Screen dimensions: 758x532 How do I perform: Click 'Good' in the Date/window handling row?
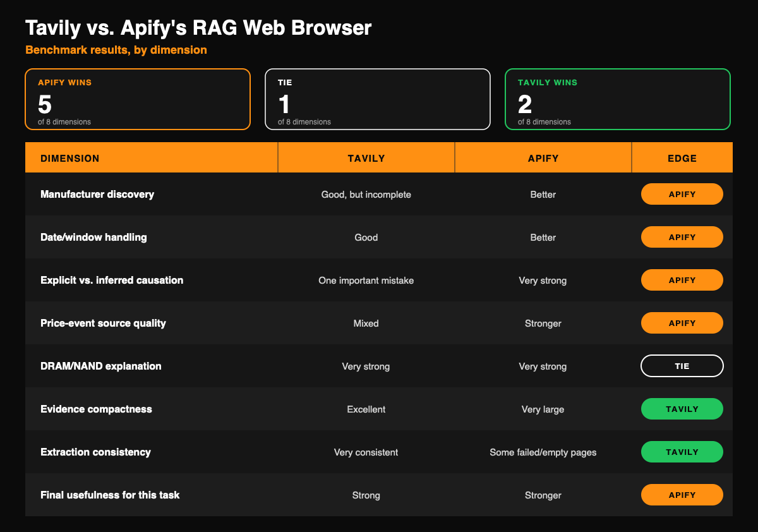(366, 238)
